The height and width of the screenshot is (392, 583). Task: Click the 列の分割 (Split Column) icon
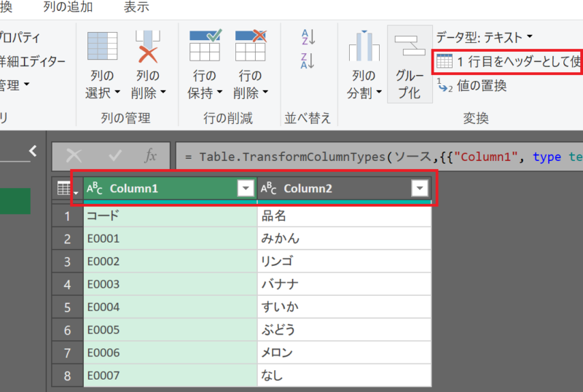[x=364, y=47]
